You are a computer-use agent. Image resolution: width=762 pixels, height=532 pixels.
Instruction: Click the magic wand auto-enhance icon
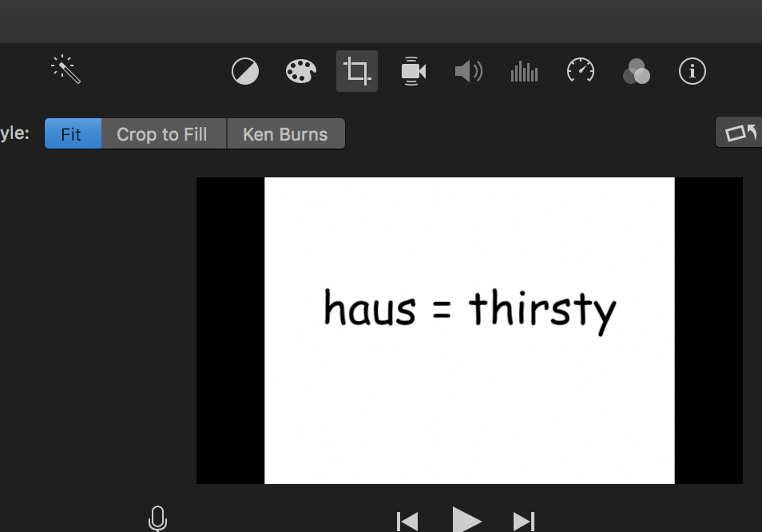(66, 70)
